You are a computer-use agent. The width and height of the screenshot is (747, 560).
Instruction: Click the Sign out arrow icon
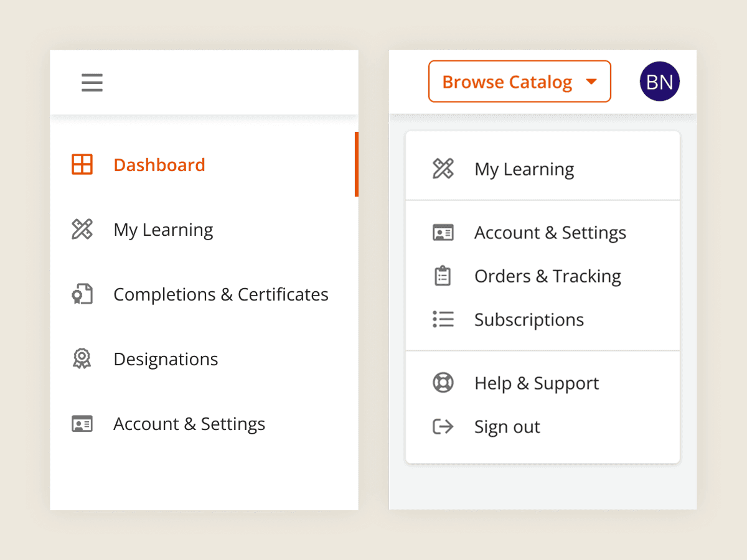(443, 426)
